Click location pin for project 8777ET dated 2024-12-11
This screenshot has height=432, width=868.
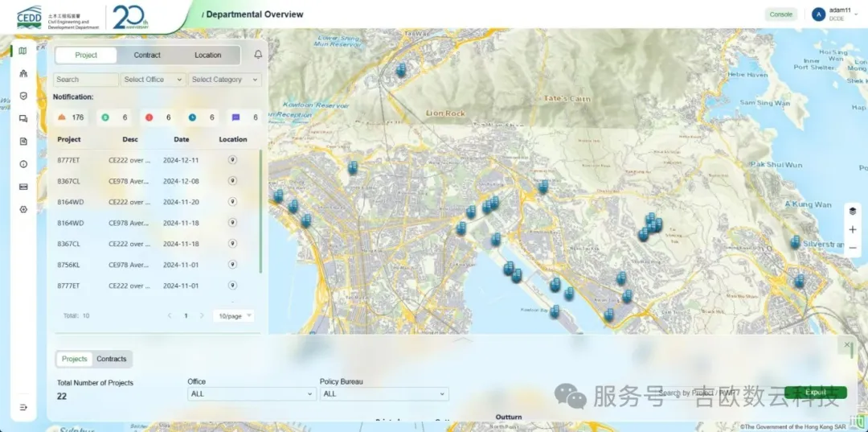click(232, 160)
